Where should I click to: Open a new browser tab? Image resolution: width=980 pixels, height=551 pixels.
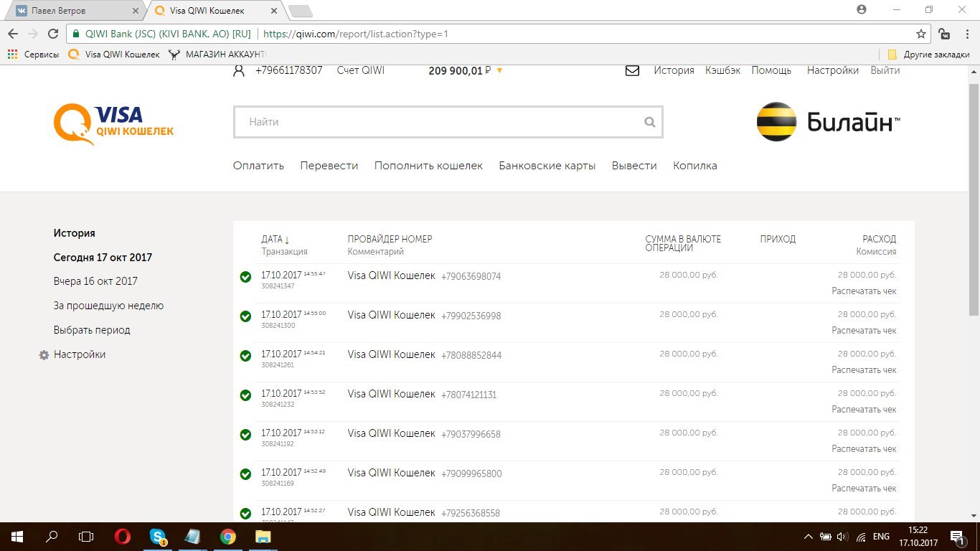tap(300, 11)
